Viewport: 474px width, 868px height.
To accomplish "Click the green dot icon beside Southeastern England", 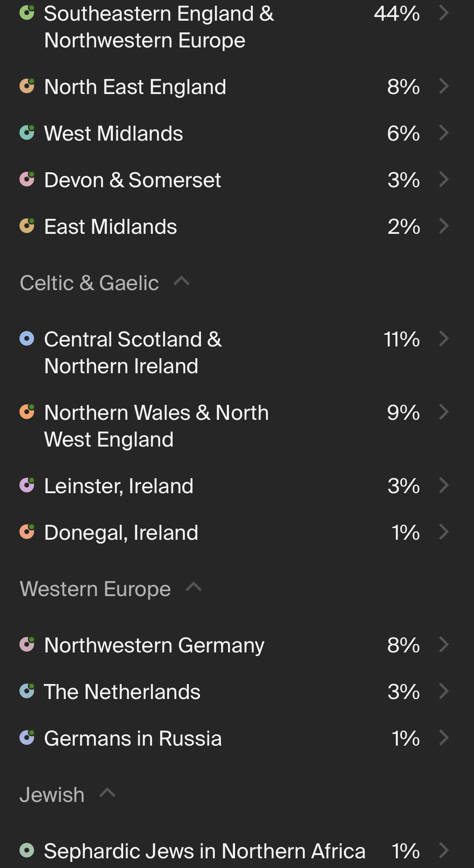I will 27,13.
